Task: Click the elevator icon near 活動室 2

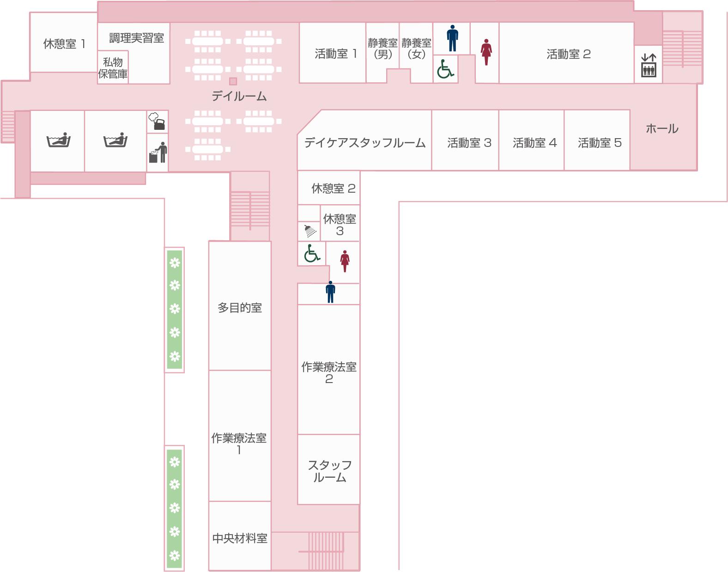Action: (x=649, y=65)
